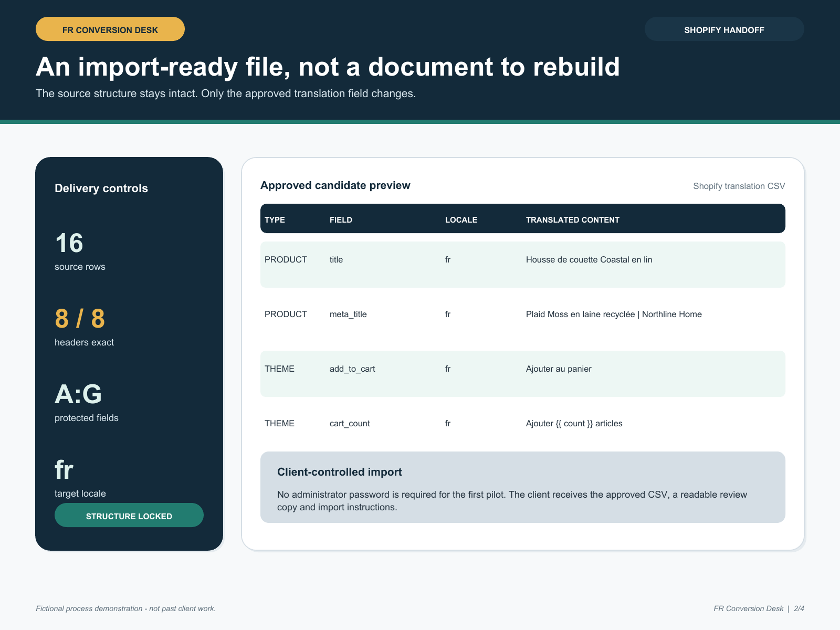The height and width of the screenshot is (630, 840).
Task: Click the 'title' field cell
Action: [x=336, y=259]
